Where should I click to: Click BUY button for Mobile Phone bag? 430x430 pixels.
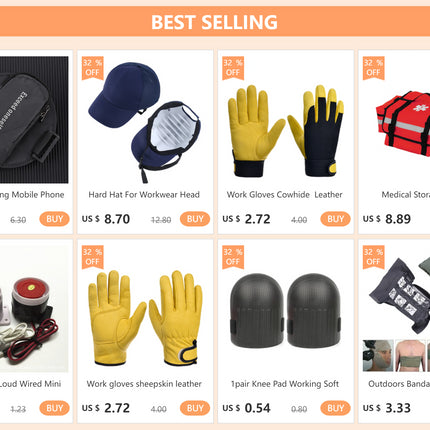click(54, 219)
